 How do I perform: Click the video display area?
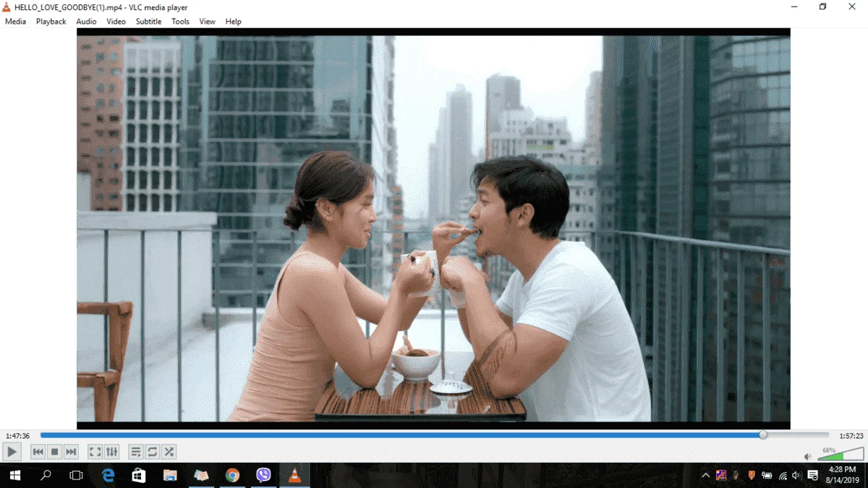pos(433,228)
